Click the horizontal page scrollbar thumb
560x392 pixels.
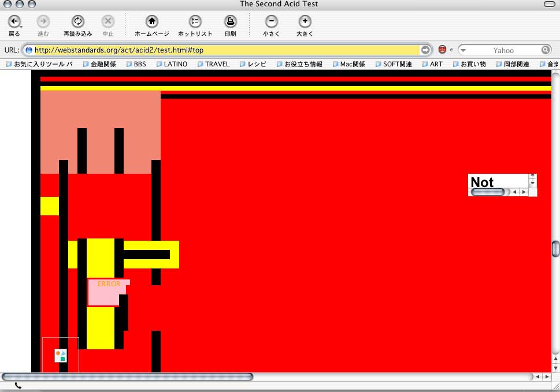(x=128, y=376)
